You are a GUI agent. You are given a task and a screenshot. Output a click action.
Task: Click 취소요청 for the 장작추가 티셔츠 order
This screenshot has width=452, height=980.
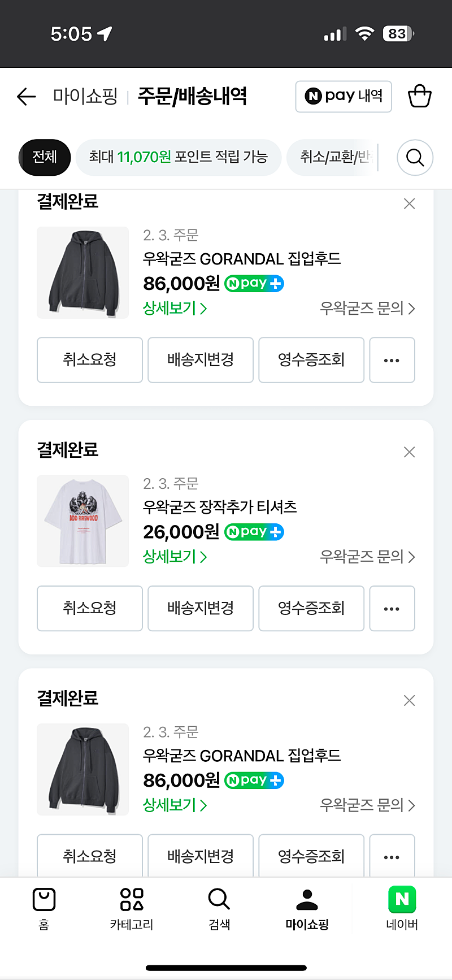coord(90,608)
